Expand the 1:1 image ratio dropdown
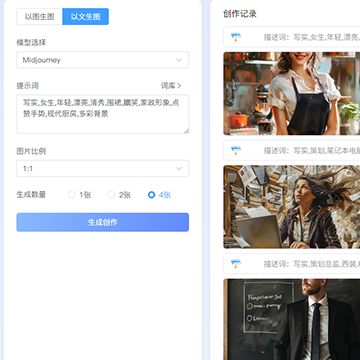 pos(103,168)
